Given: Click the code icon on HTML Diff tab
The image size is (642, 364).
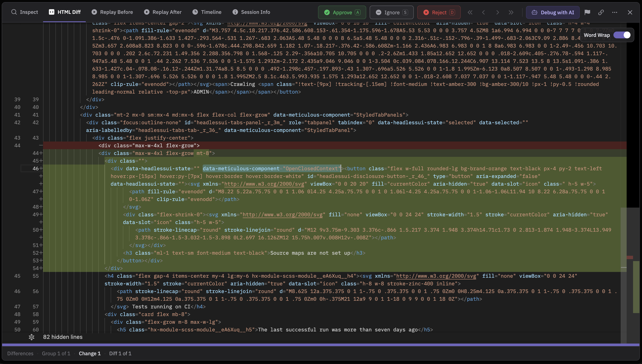Looking at the screenshot, I should 52,12.
